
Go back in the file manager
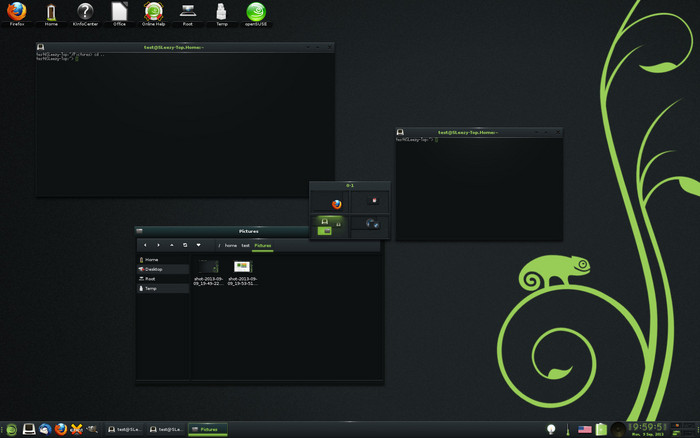(145, 245)
